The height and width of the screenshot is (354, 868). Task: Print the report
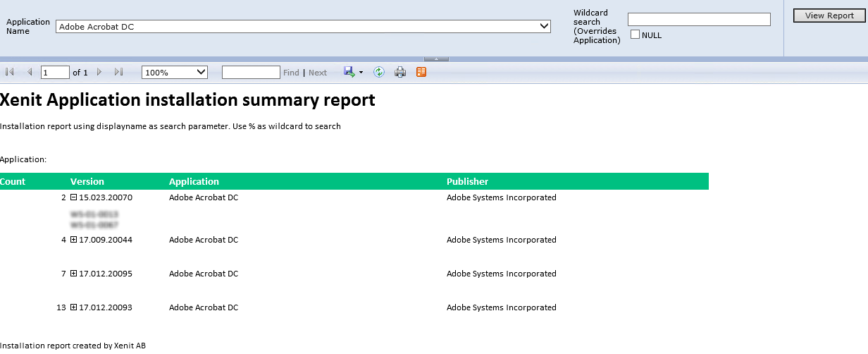400,72
